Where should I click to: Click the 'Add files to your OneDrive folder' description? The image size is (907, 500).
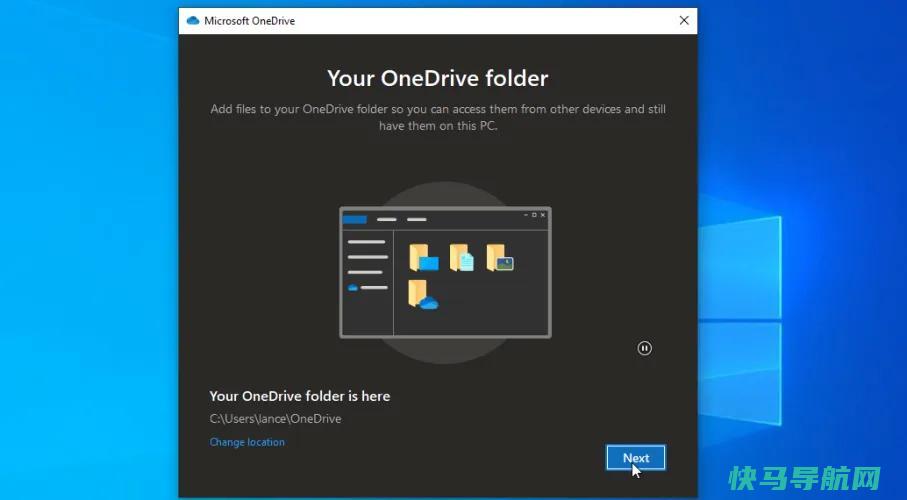(x=438, y=117)
